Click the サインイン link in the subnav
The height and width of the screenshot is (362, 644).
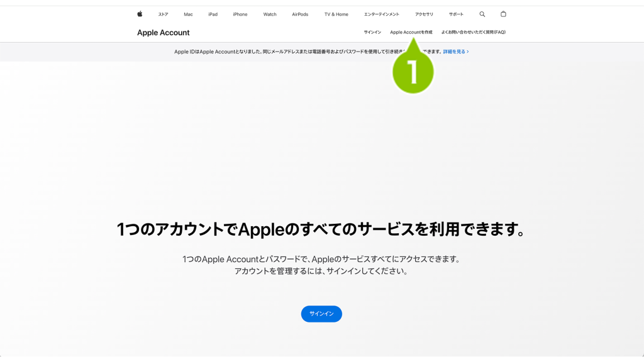tap(372, 32)
